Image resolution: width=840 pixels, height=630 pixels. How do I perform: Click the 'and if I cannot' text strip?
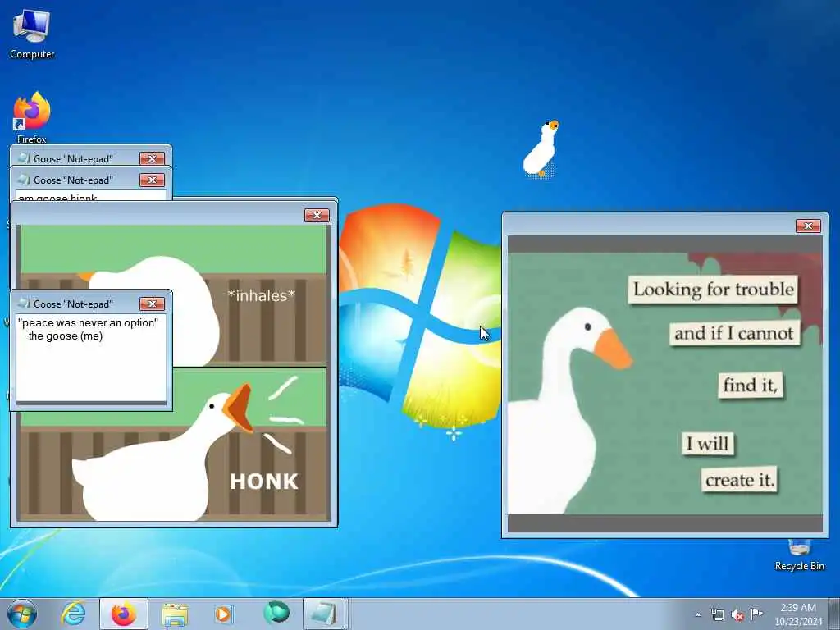click(734, 333)
